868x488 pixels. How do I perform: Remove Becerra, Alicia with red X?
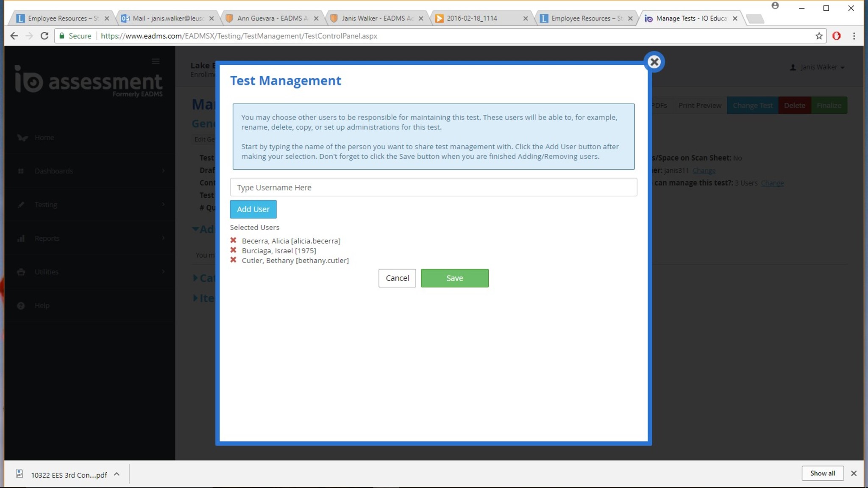coord(233,240)
